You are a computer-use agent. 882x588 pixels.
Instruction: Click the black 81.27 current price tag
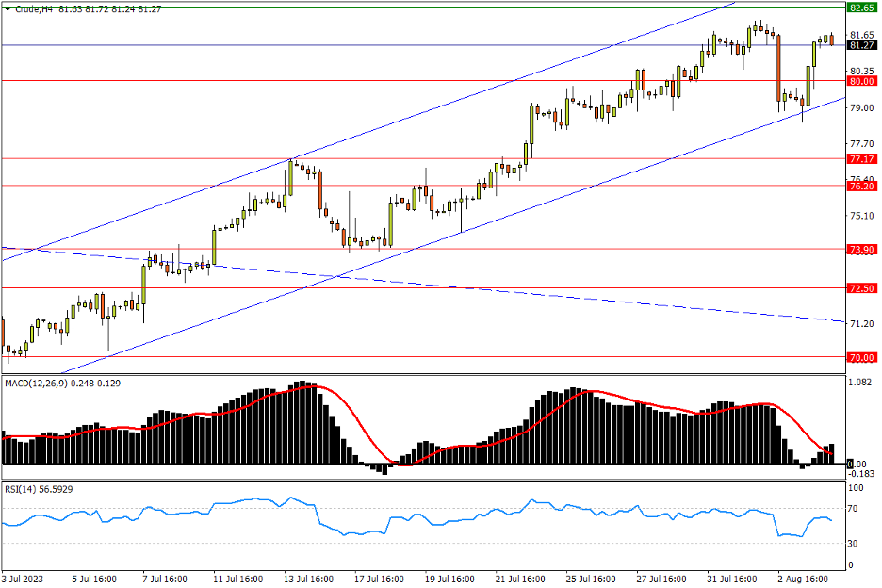pyautogui.click(x=862, y=45)
